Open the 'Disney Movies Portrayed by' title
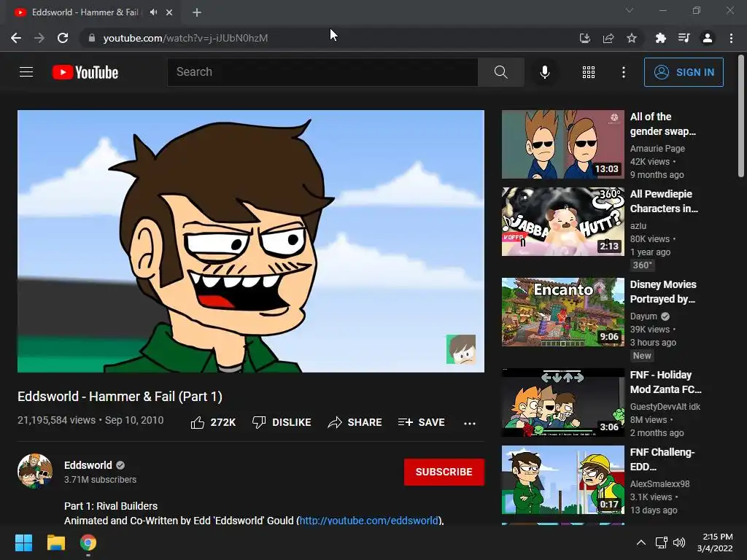 (662, 292)
